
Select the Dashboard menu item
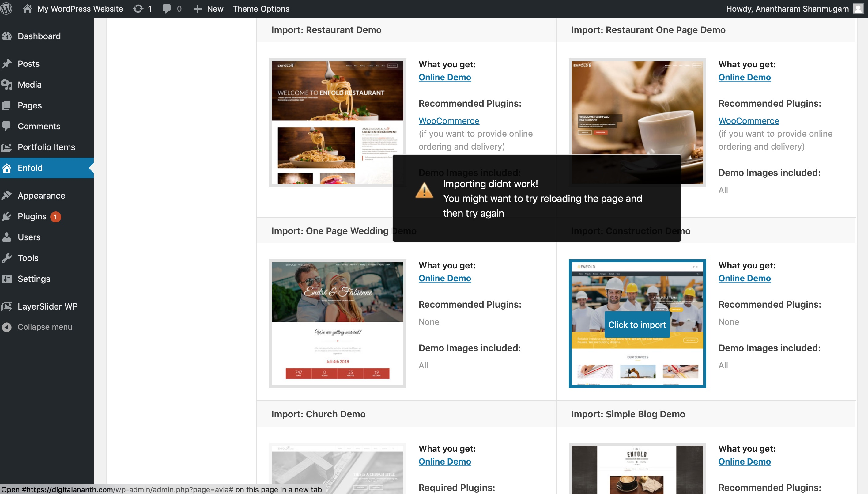tap(39, 35)
